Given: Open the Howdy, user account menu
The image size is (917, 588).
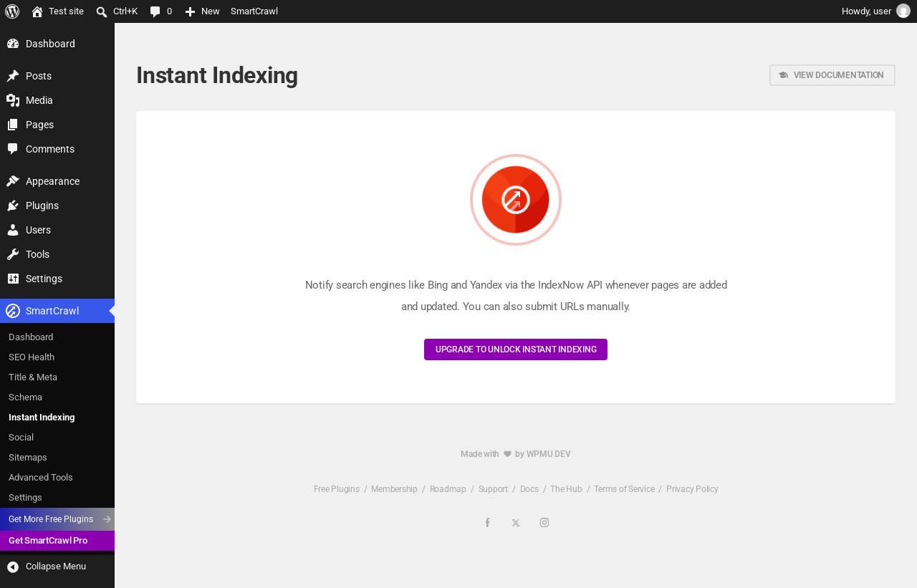Looking at the screenshot, I should tap(875, 11).
